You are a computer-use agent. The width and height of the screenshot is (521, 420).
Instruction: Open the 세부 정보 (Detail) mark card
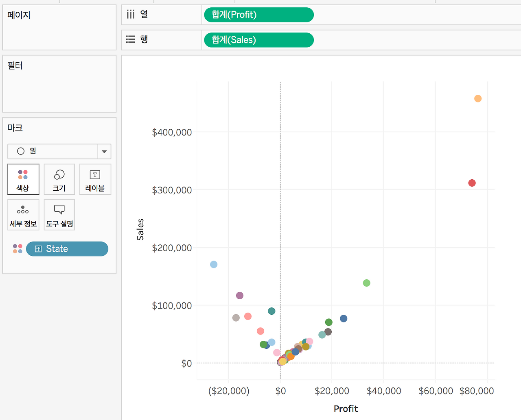coord(23,215)
